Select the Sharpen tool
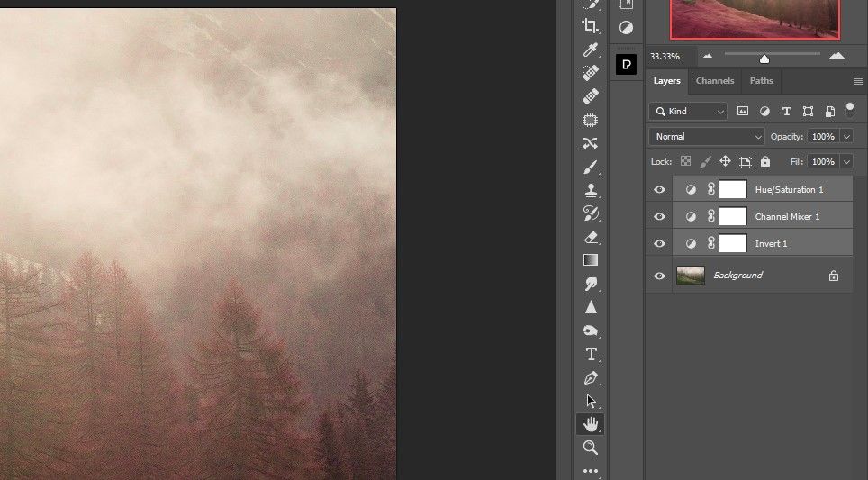Image resolution: width=868 pixels, height=480 pixels. point(590,307)
